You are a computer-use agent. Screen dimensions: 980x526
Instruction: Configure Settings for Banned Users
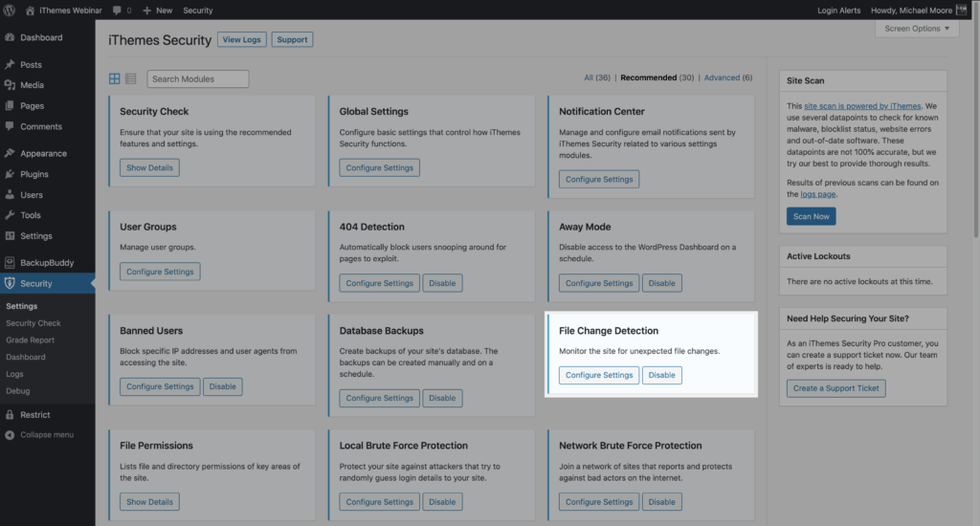click(x=160, y=386)
